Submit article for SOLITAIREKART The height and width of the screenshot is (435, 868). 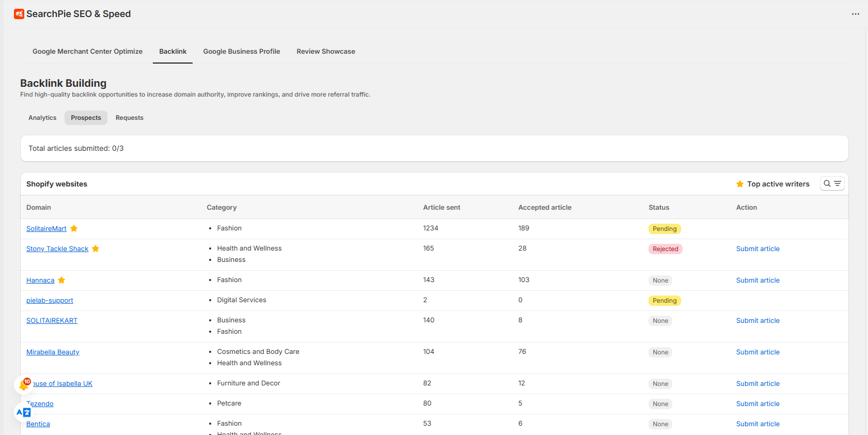pyautogui.click(x=757, y=320)
